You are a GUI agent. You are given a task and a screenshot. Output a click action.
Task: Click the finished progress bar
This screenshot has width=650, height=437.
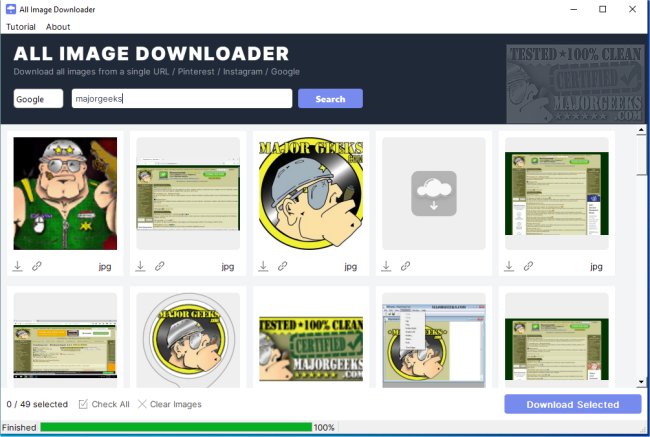176,427
